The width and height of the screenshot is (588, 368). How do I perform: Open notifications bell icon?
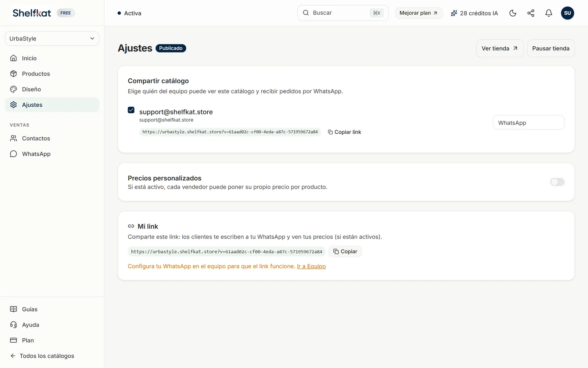(549, 13)
